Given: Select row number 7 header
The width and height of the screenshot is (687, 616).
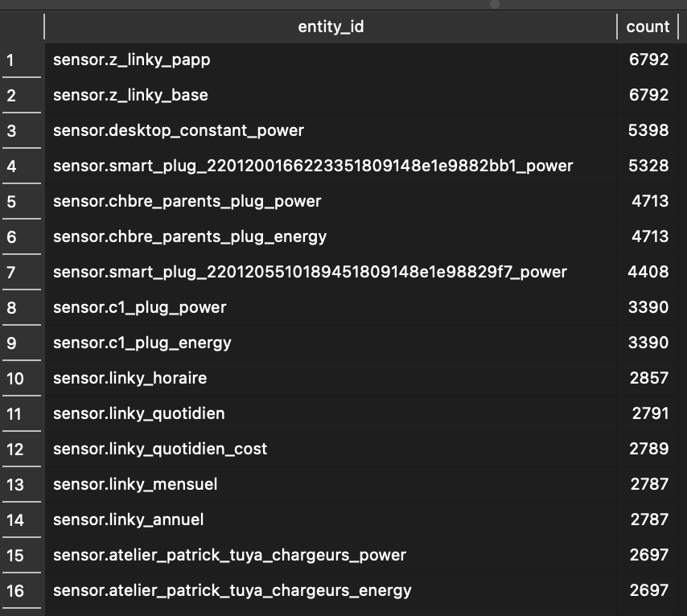Looking at the screenshot, I should (22, 273).
